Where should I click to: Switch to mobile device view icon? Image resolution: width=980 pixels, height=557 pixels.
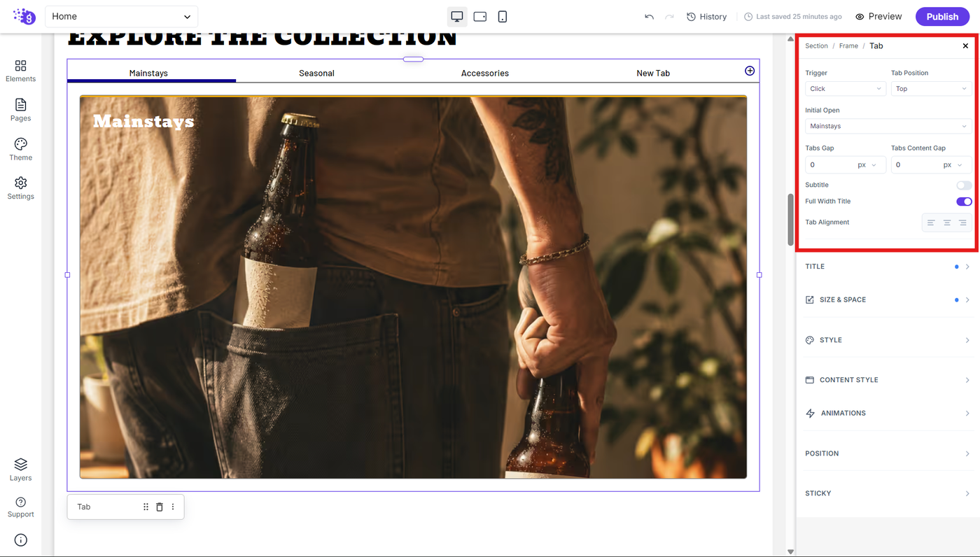click(503, 16)
